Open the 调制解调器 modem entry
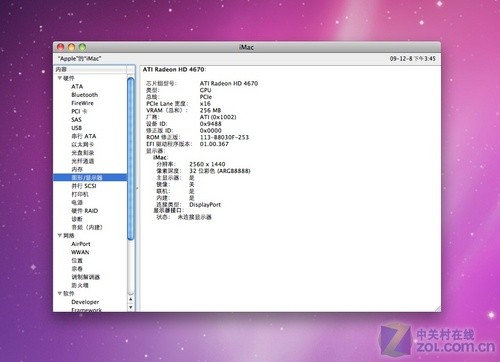 click(x=86, y=277)
